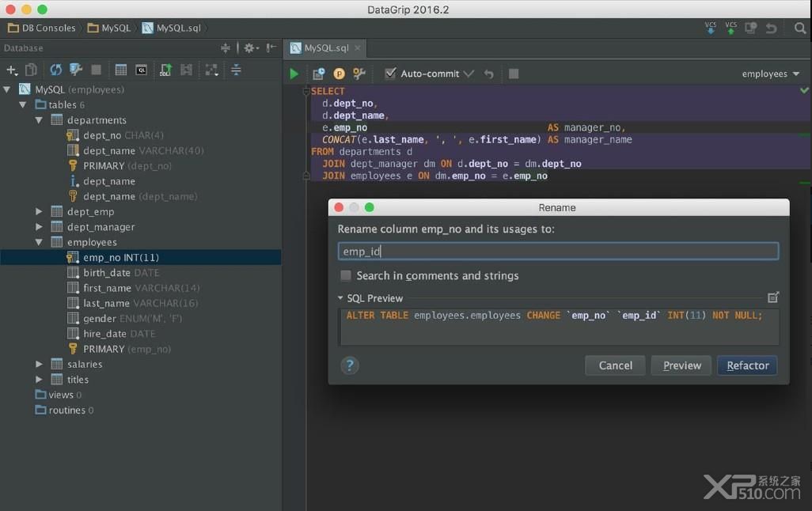This screenshot has height=511, width=812.
Task: Click the MySQL.sql breadcrumb item
Action: (x=172, y=28)
